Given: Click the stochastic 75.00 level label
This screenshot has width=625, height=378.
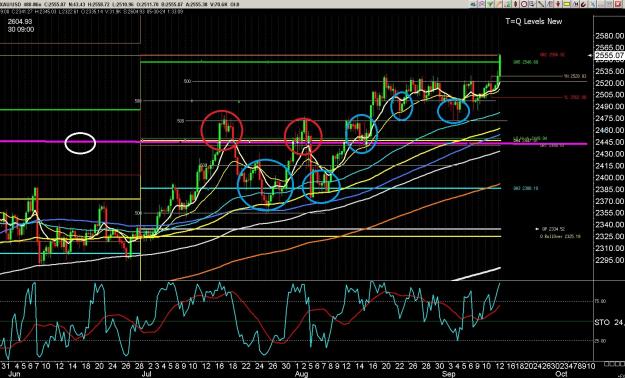Looking at the screenshot, I should tap(601, 301).
